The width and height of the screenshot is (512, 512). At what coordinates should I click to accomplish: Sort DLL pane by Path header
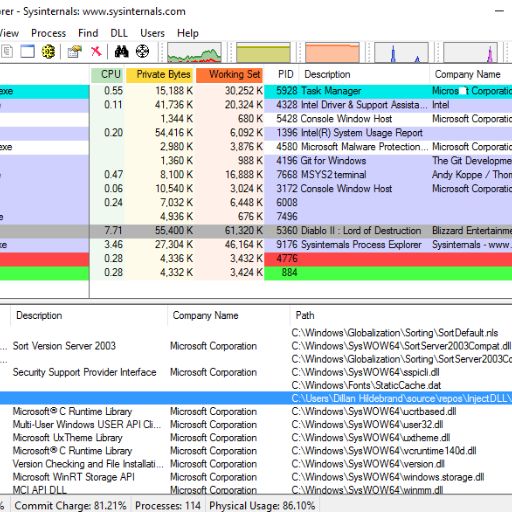coord(401,315)
